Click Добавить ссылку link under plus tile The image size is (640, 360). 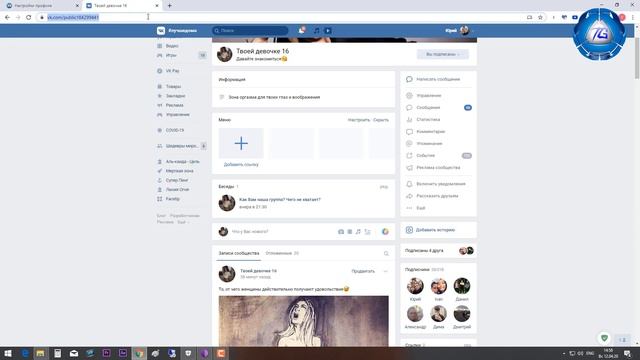tap(241, 164)
